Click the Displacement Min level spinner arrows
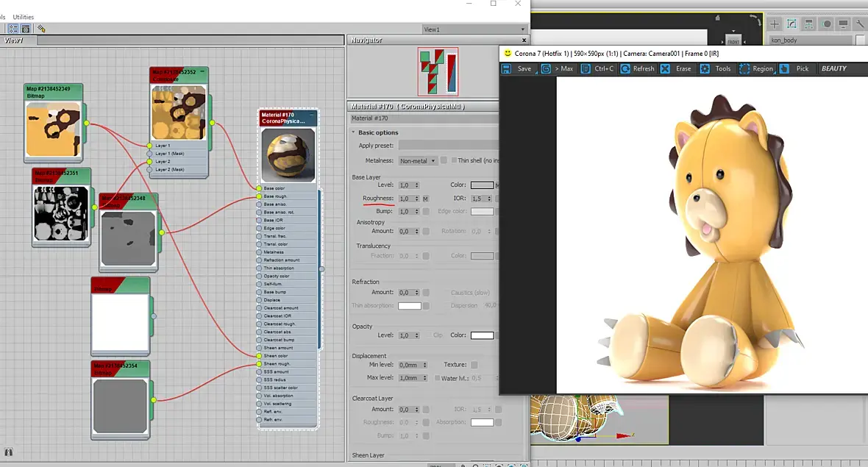The height and width of the screenshot is (467, 868). [424, 365]
